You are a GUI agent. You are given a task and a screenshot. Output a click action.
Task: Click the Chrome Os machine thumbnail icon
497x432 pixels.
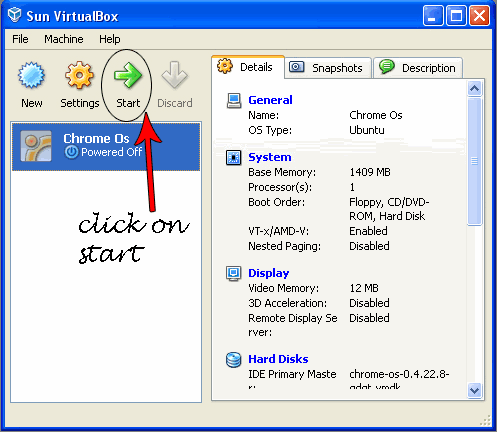tap(36, 146)
